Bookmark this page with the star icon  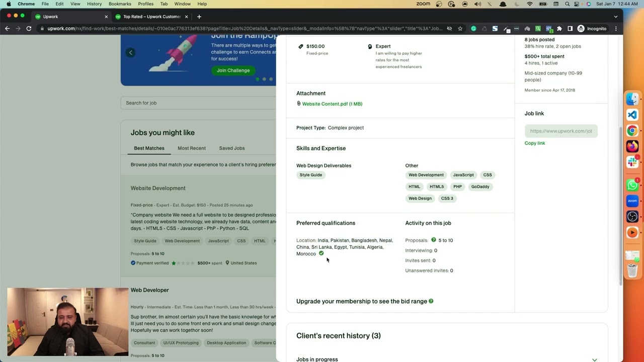[460, 29]
